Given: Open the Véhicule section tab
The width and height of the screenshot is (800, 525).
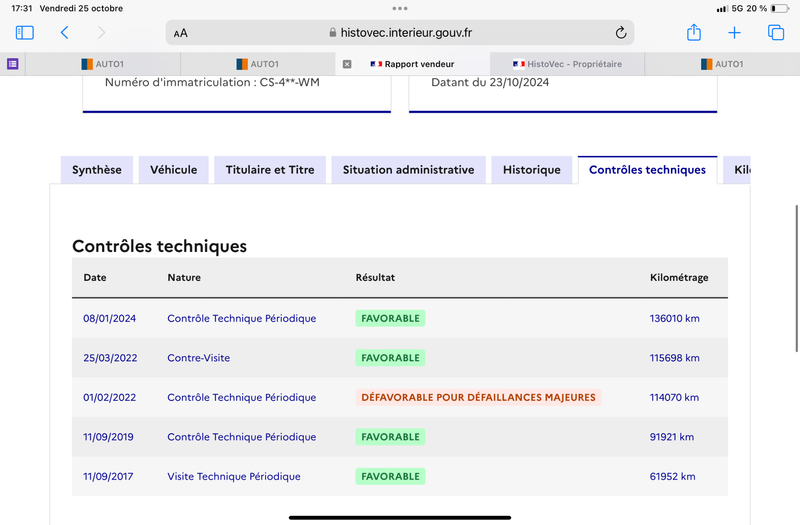Looking at the screenshot, I should click(173, 170).
